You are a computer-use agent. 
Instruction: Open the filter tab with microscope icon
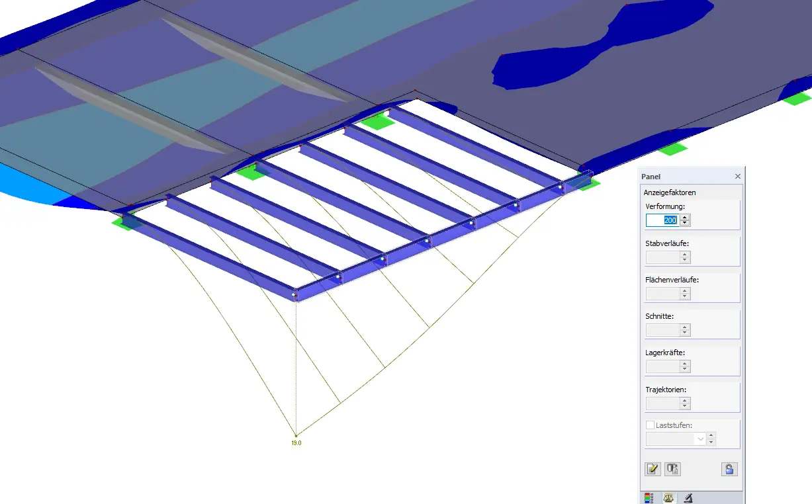pyautogui.click(x=688, y=497)
